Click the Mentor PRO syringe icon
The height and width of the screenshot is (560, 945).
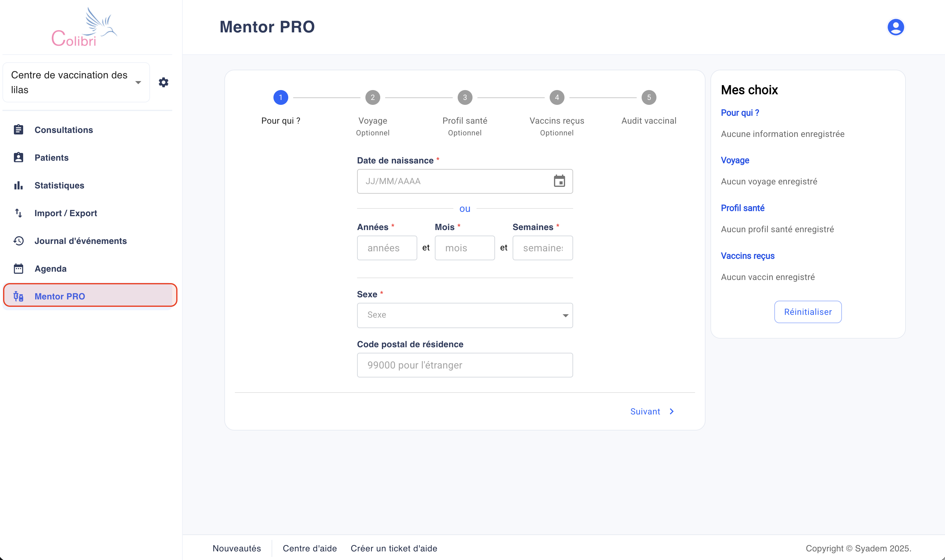point(19,296)
